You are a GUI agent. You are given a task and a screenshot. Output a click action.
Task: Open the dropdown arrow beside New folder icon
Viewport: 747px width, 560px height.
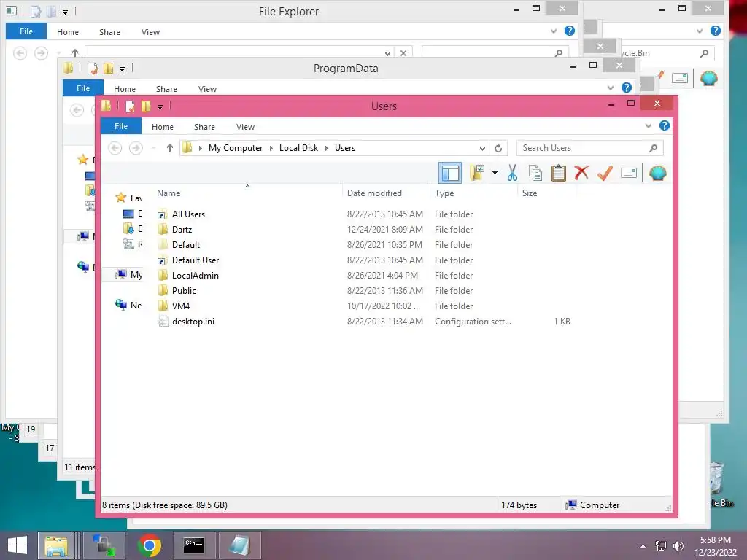(x=495, y=173)
